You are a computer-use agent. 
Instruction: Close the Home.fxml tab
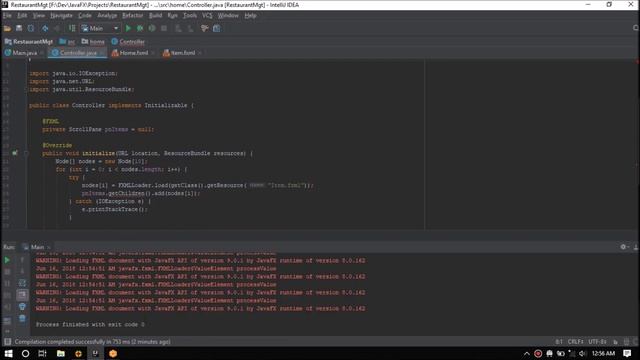[153, 53]
